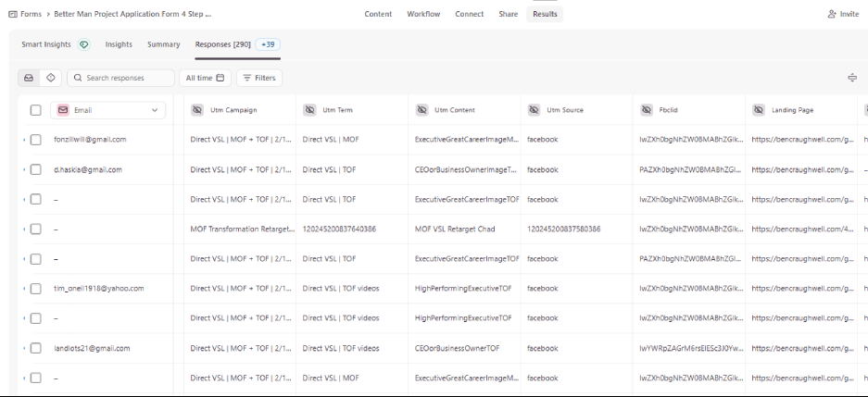Select the fonzillwill@gmail.com row checkbox
The image size is (868, 397).
[x=35, y=140]
